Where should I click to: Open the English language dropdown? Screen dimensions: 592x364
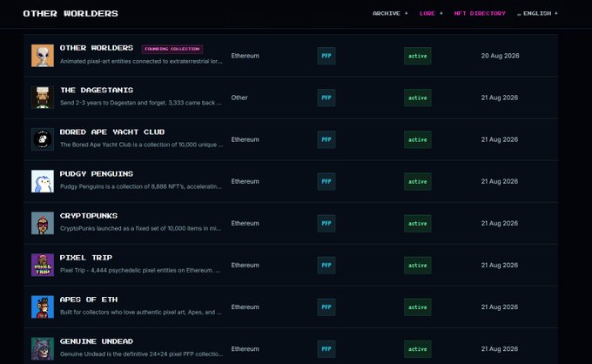(x=537, y=13)
